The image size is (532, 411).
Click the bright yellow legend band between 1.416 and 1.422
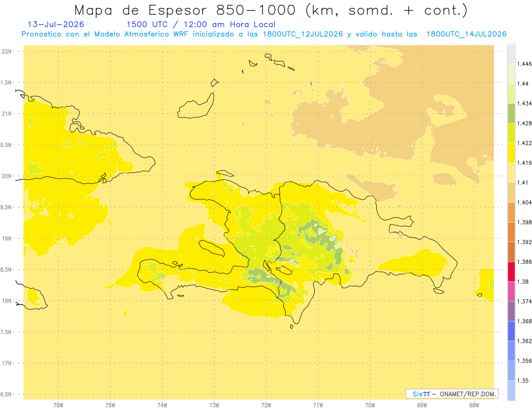(511, 153)
